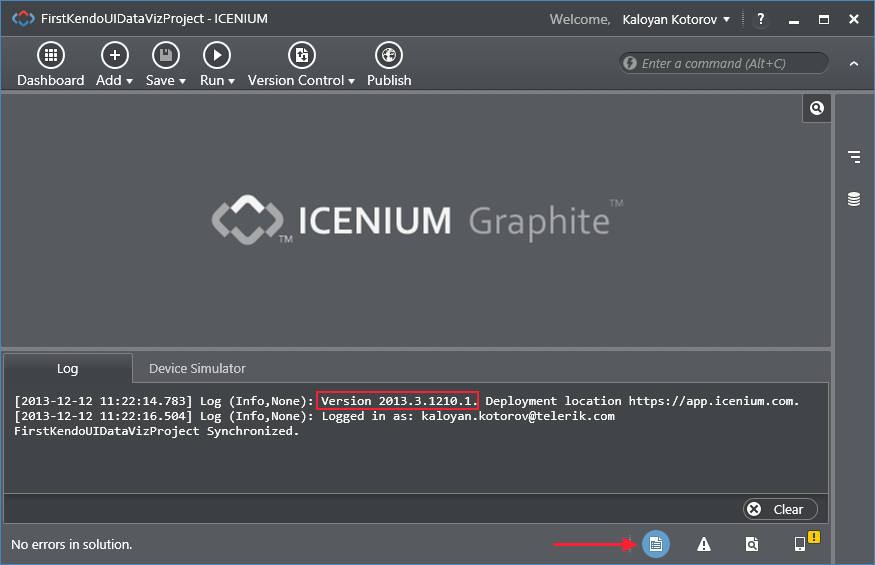
Task: Open Version Control documents icon
Action: 302,55
